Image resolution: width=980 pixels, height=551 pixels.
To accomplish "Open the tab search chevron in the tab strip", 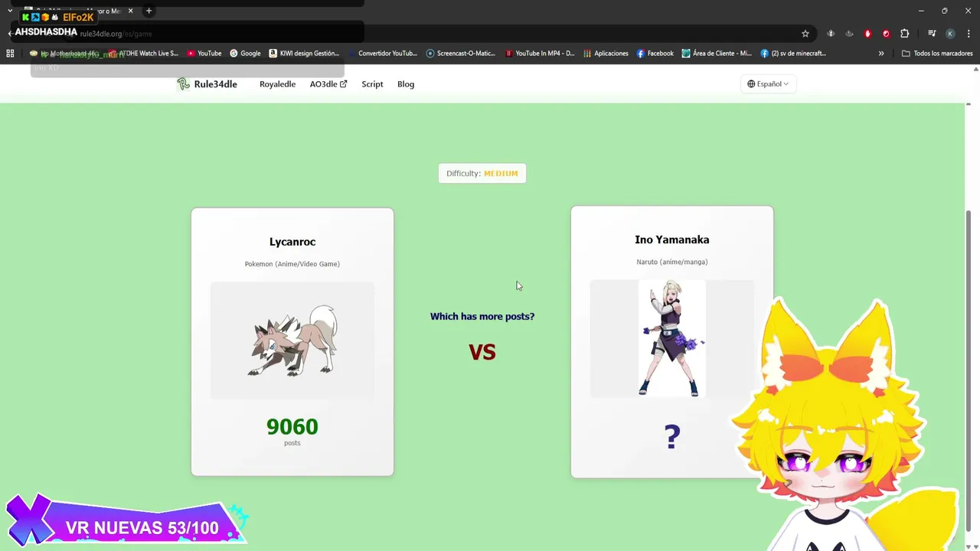I will pos(10,11).
